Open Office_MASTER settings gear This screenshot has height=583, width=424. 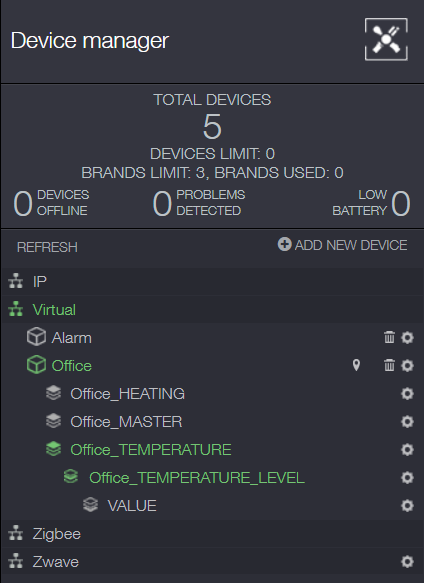(407, 422)
